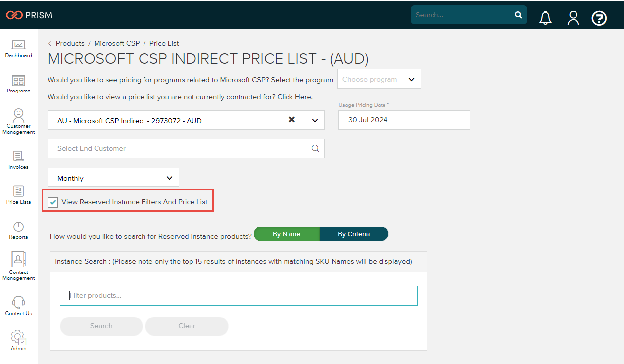The width and height of the screenshot is (624, 364).
Task: Open the Dashboard sidebar icon
Action: (x=18, y=48)
